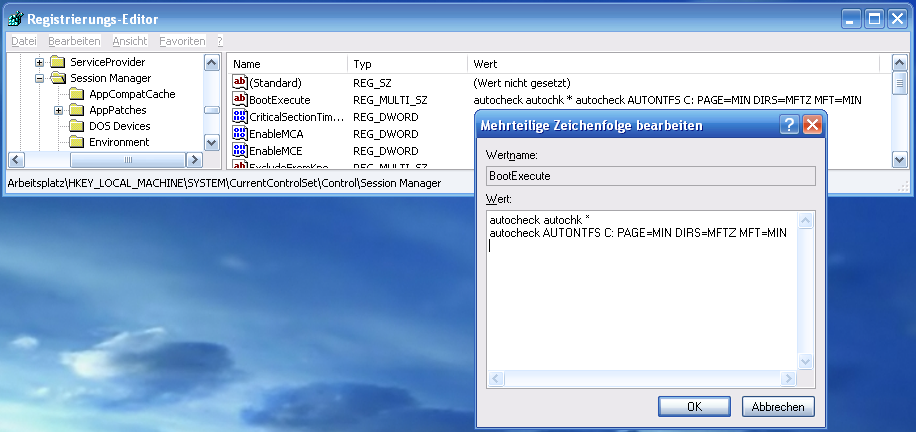Open the ? help menu

pyautogui.click(x=220, y=42)
